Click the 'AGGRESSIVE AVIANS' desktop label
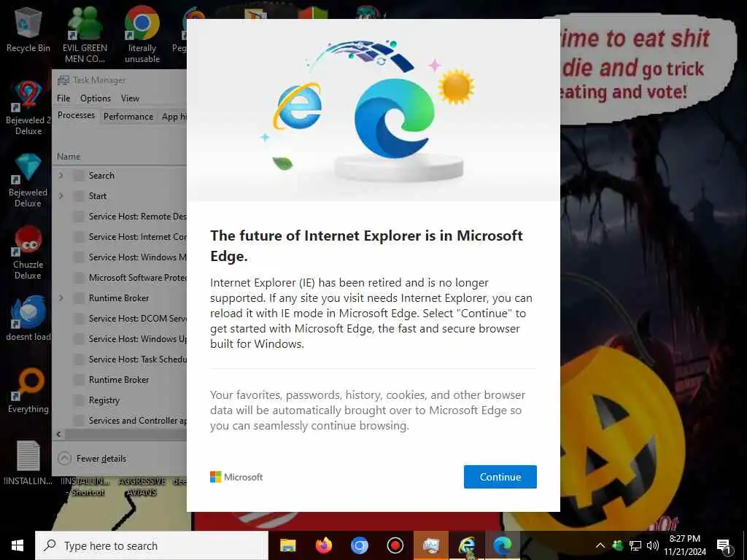The width and height of the screenshot is (747, 560). point(142,486)
